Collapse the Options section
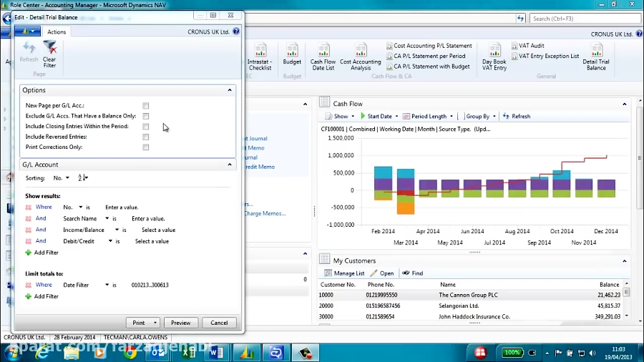The width and height of the screenshot is (644, 362). pos(230,90)
